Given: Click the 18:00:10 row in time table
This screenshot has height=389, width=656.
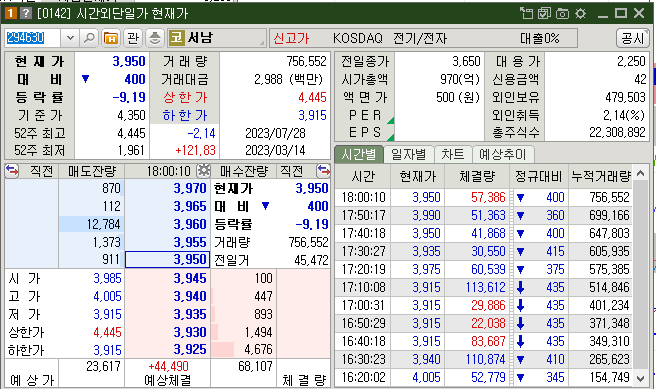Looking at the screenshot, I should (484, 197).
